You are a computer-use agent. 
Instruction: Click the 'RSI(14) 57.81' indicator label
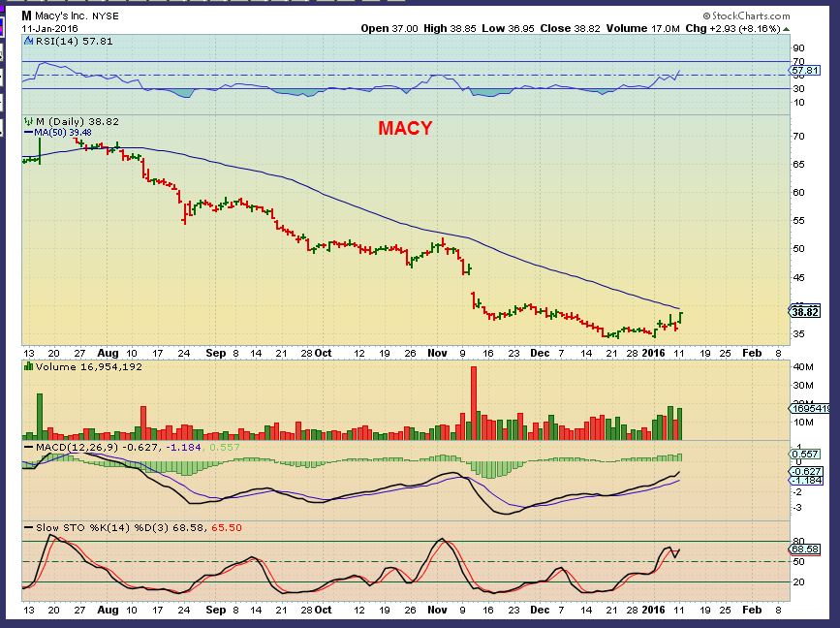tap(75, 42)
